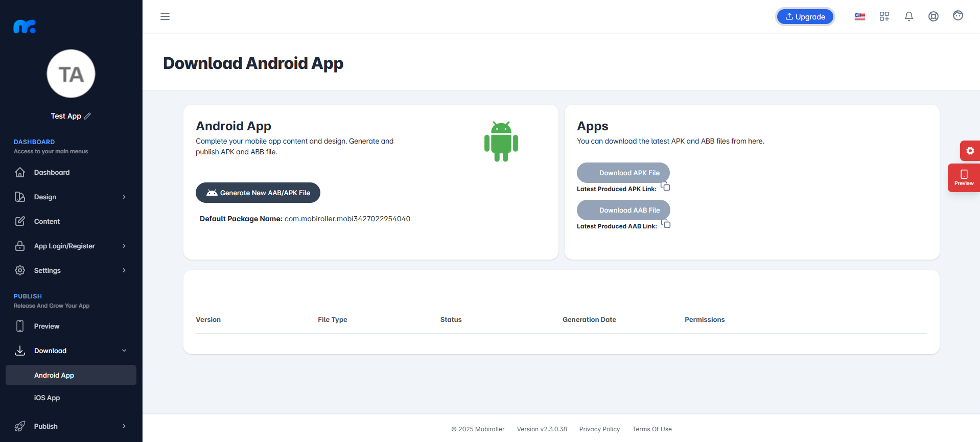Open the Privacy Policy link

[x=599, y=429]
